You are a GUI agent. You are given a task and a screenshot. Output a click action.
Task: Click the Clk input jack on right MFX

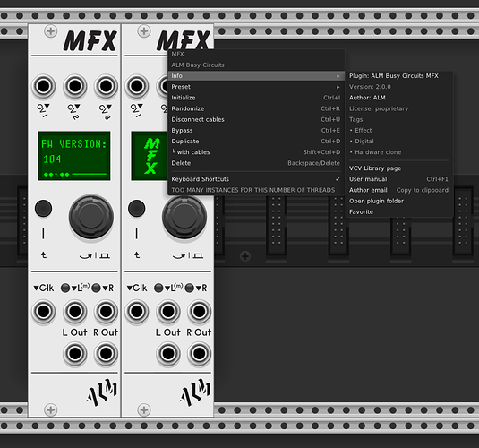(137, 312)
